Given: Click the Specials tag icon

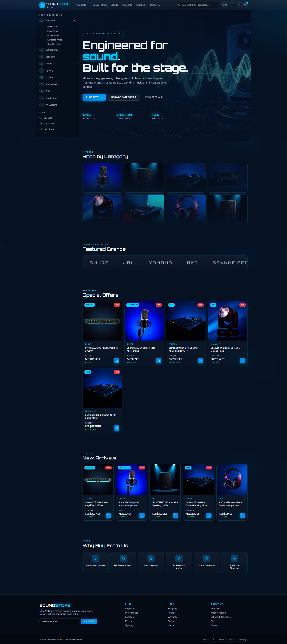Looking at the screenshot, I should click(x=41, y=118).
